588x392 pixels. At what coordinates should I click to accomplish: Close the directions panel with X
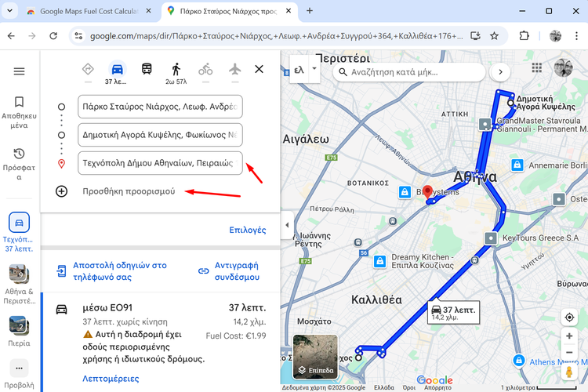[260, 69]
